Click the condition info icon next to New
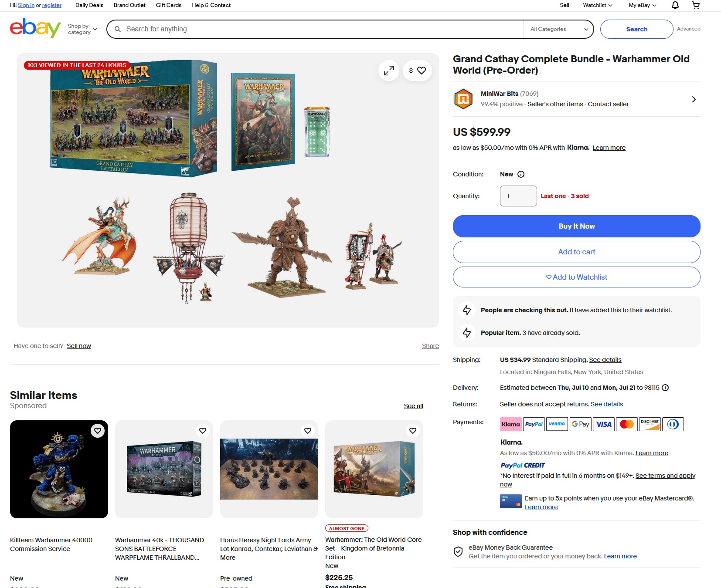The width and height of the screenshot is (721, 588). [521, 174]
